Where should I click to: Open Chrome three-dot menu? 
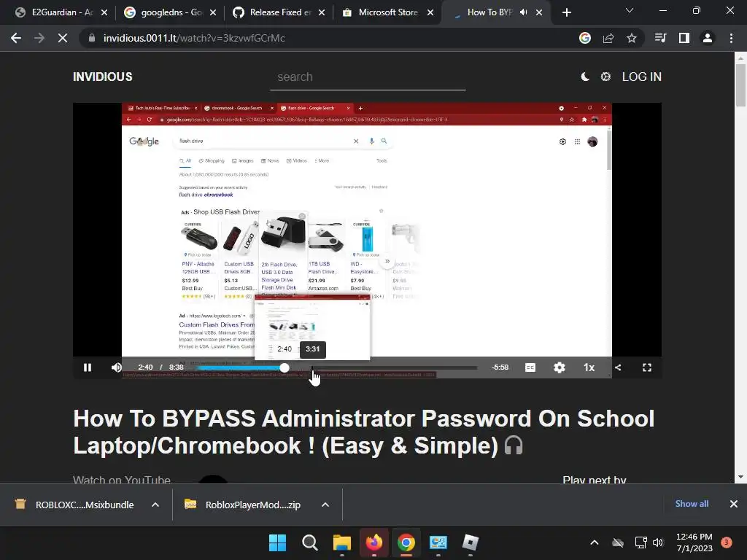[x=731, y=38]
